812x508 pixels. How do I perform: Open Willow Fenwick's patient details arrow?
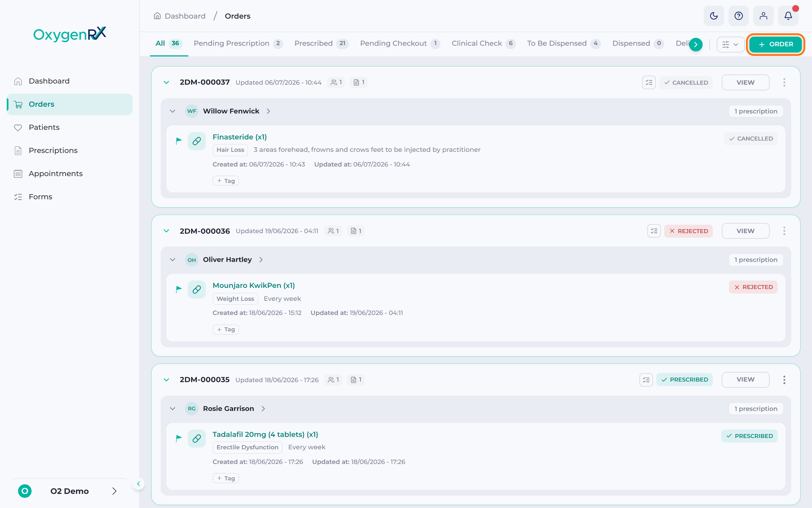(268, 111)
